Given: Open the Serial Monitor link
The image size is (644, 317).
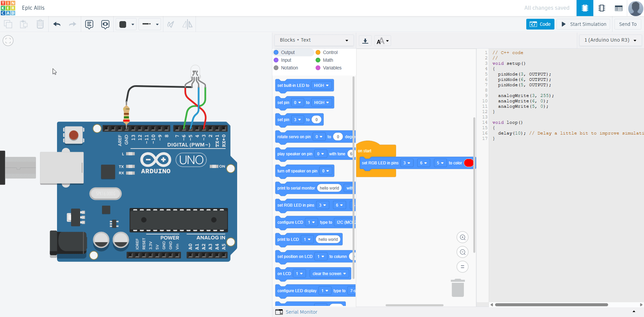Looking at the screenshot, I should click(x=302, y=312).
